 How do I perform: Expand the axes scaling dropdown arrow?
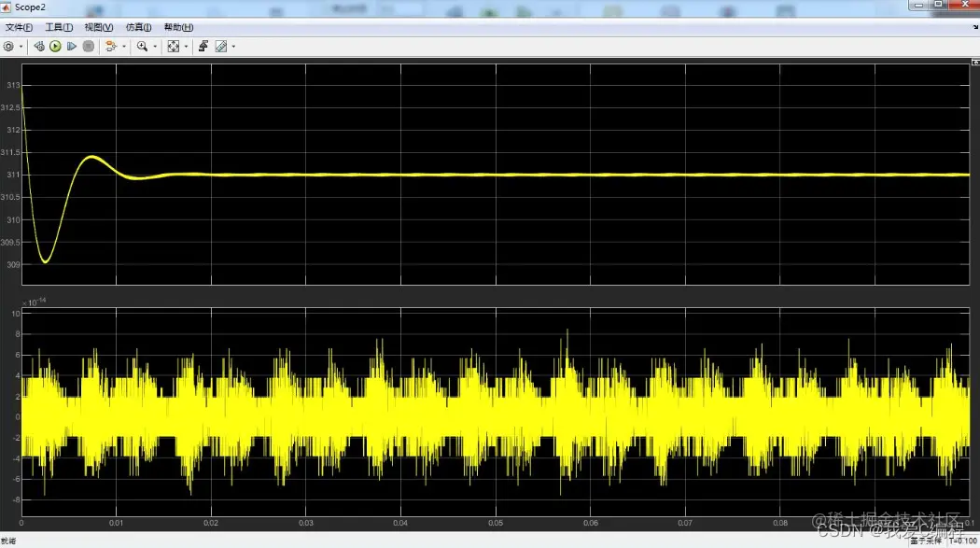[x=187, y=47]
